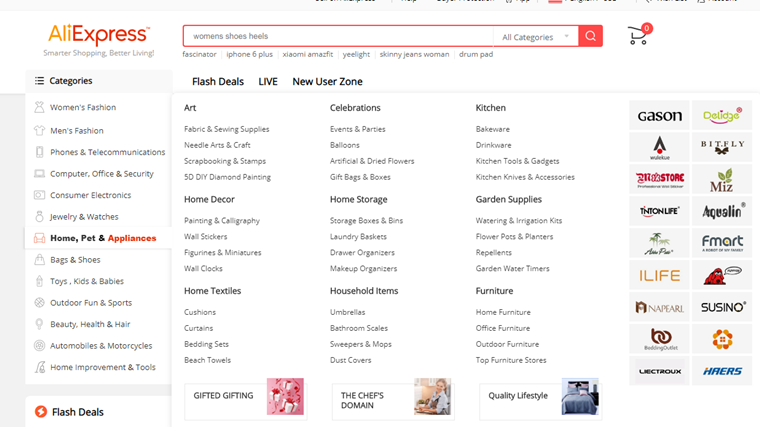Open the Liectroux brand logo
Viewport: 760px width, 427px height.
[x=659, y=371]
